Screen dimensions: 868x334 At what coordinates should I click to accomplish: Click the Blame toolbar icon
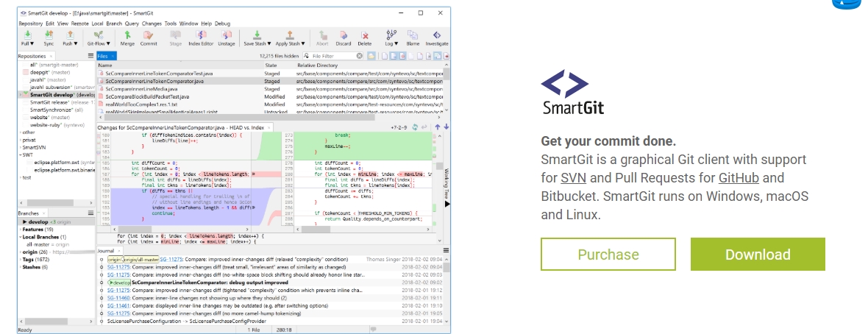point(413,37)
